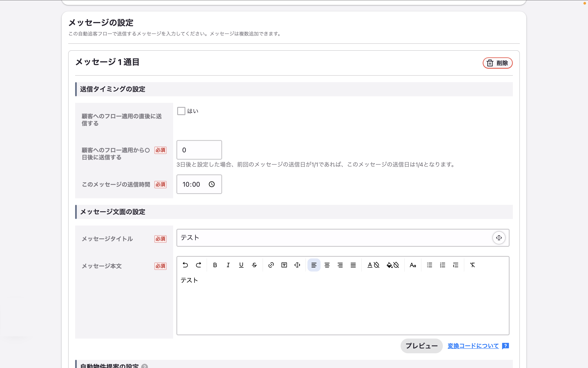Align text right

[x=340, y=265]
